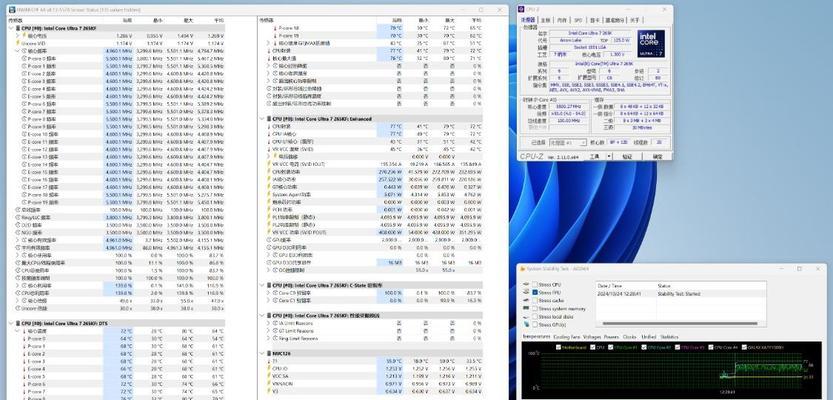
Task: Collapse the core clocks tree group
Action: point(17,51)
